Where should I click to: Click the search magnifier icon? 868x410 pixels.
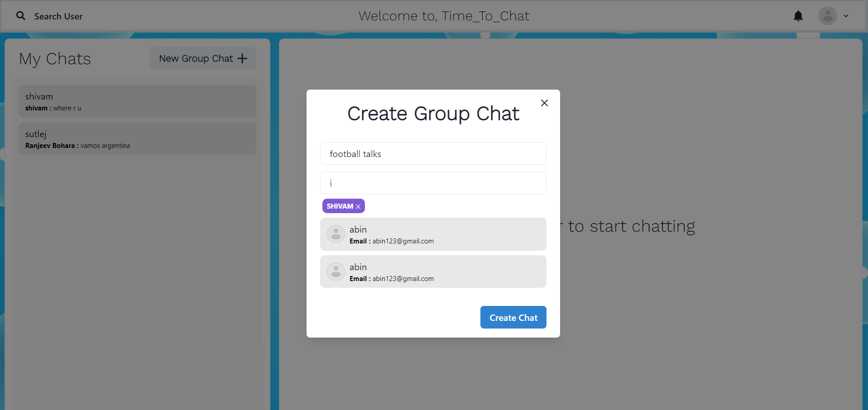(x=21, y=15)
